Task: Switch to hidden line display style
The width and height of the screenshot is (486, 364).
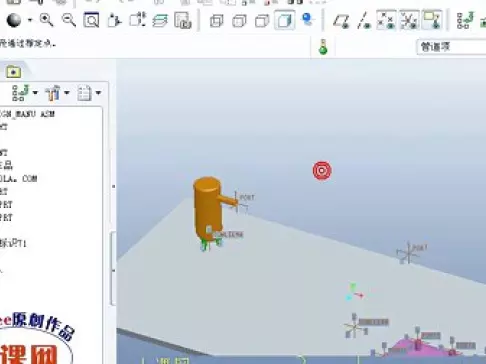Action: click(239, 21)
